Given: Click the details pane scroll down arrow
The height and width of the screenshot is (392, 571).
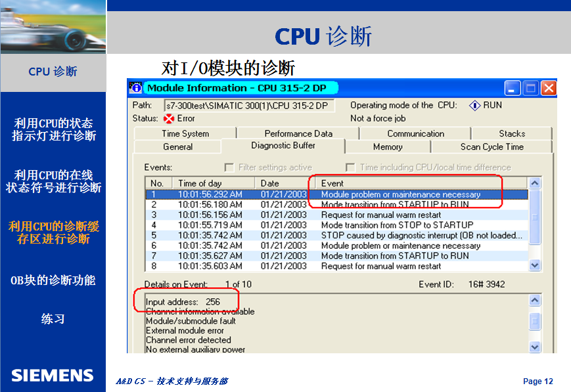Looking at the screenshot, I should pos(535,347).
